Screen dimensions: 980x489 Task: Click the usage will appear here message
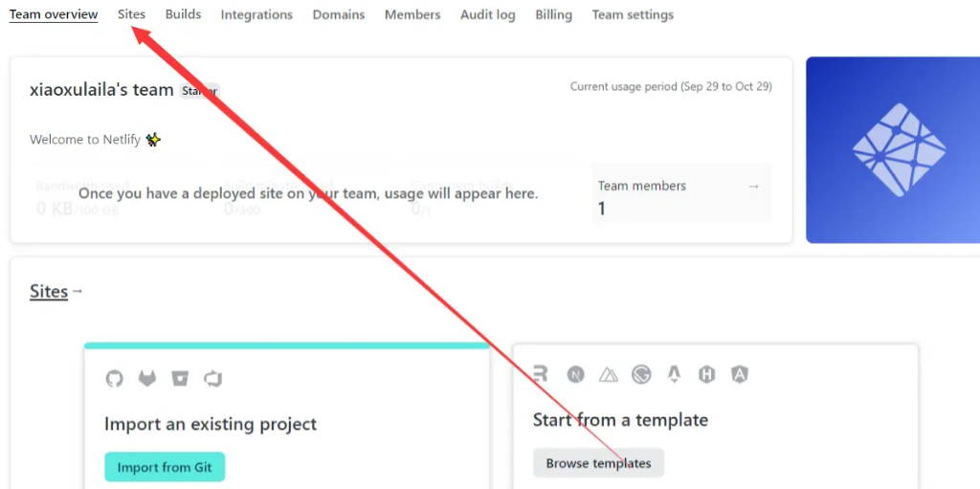pyautogui.click(x=308, y=194)
